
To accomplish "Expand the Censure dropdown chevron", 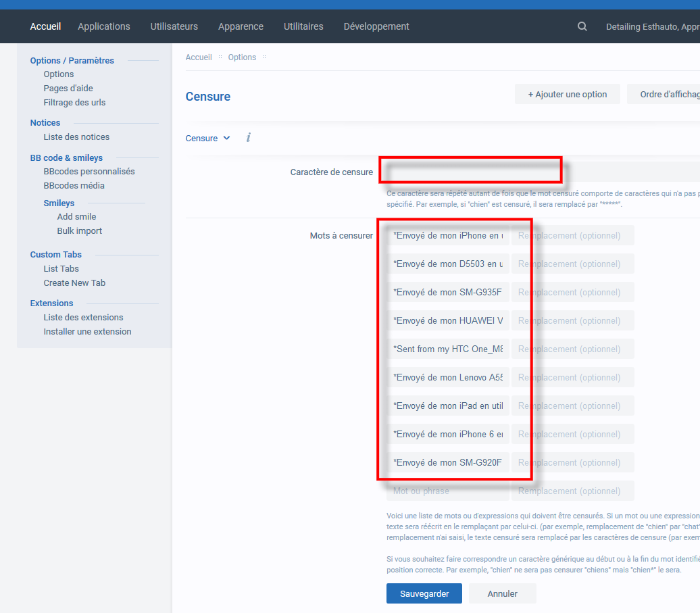I will click(227, 138).
